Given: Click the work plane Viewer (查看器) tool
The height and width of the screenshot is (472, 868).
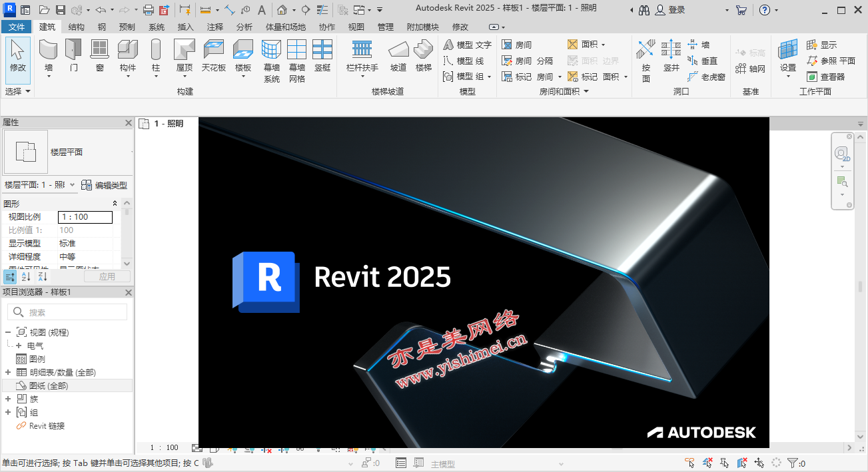Looking at the screenshot, I should [x=825, y=77].
